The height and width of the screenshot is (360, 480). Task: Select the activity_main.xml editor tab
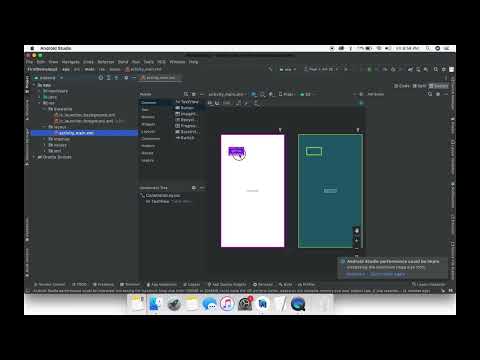160,78
